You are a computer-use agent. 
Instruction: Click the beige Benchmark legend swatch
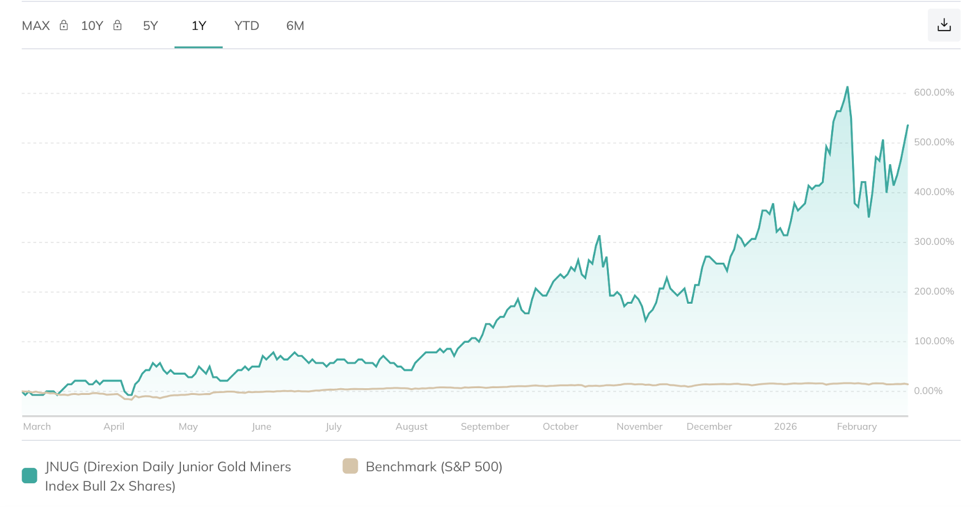click(350, 466)
